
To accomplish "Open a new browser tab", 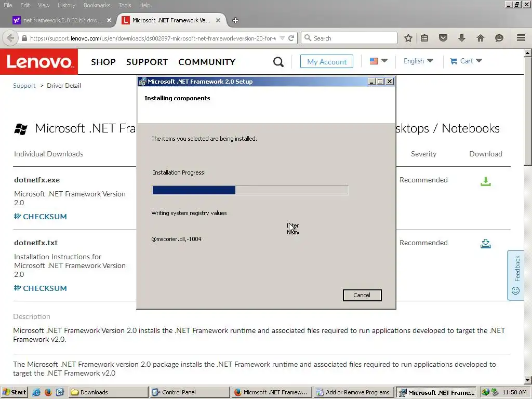I will (235, 20).
